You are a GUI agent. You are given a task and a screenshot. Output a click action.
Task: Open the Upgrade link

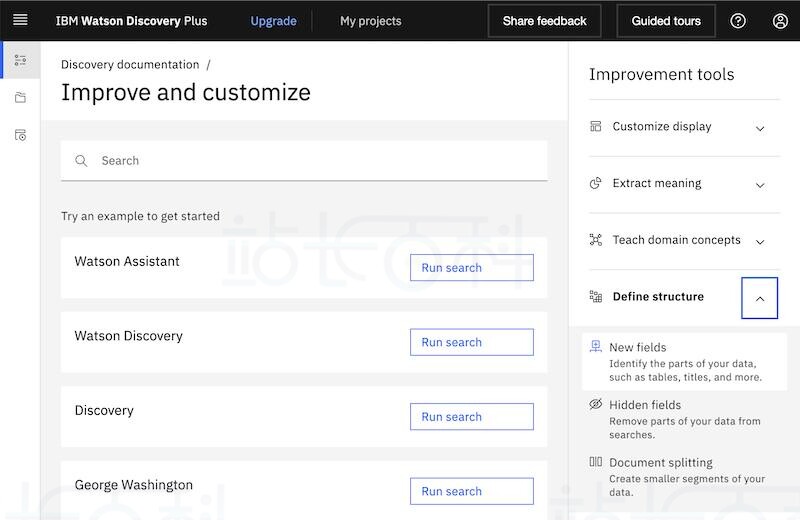point(273,21)
